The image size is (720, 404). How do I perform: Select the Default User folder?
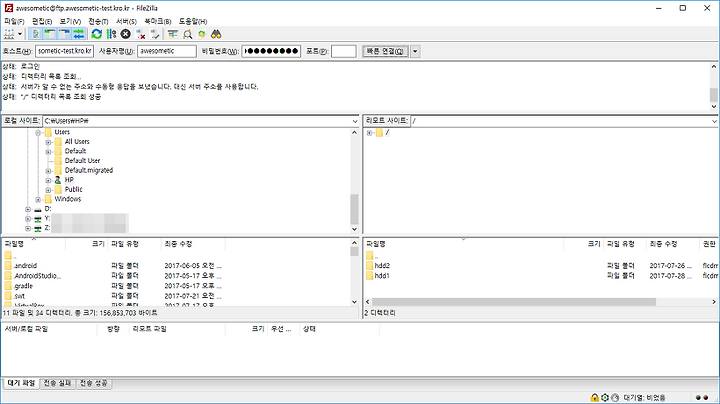tap(82, 161)
